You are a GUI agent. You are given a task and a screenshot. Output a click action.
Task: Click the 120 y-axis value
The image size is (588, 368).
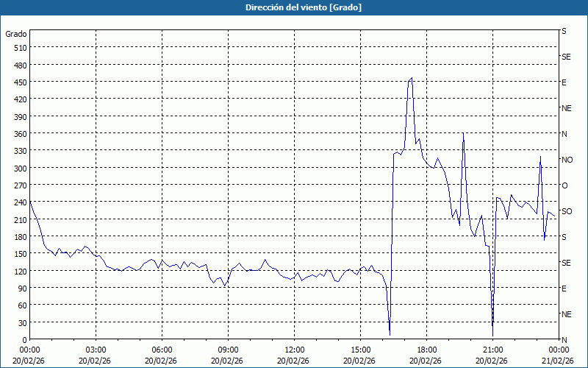tap(21, 271)
